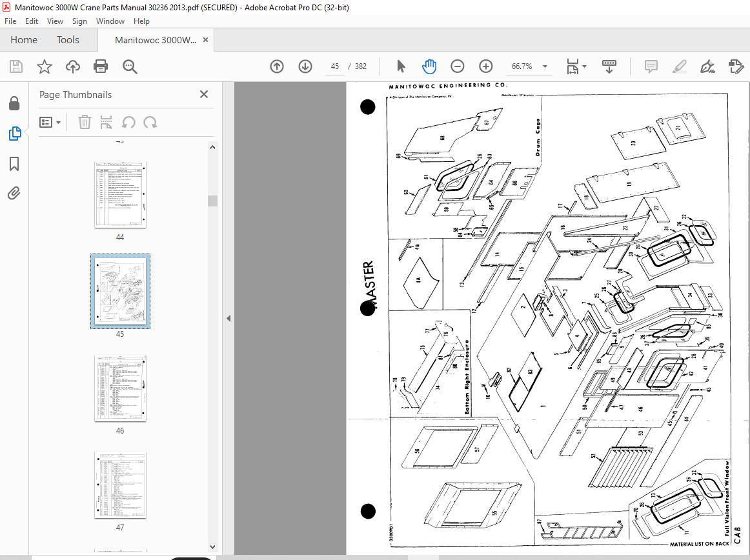This screenshot has height=560, width=750.
Task: Select the Manitowoc 3000W document tab
Action: click(156, 40)
